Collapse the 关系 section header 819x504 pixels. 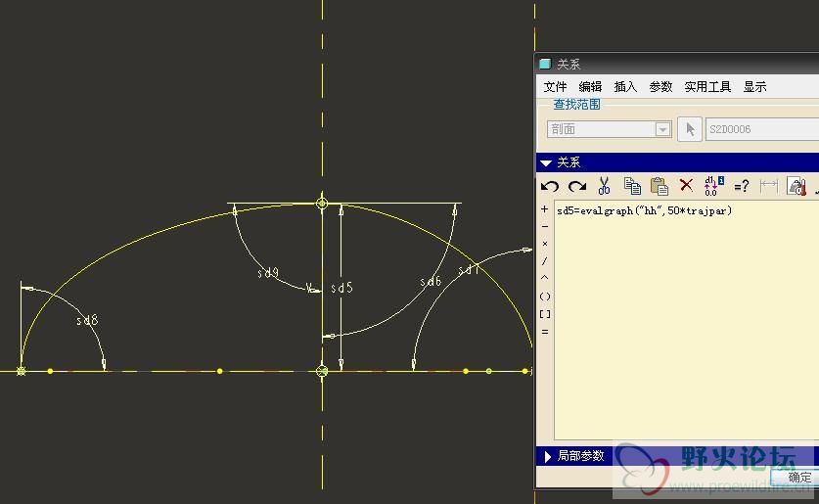pyautogui.click(x=677, y=162)
